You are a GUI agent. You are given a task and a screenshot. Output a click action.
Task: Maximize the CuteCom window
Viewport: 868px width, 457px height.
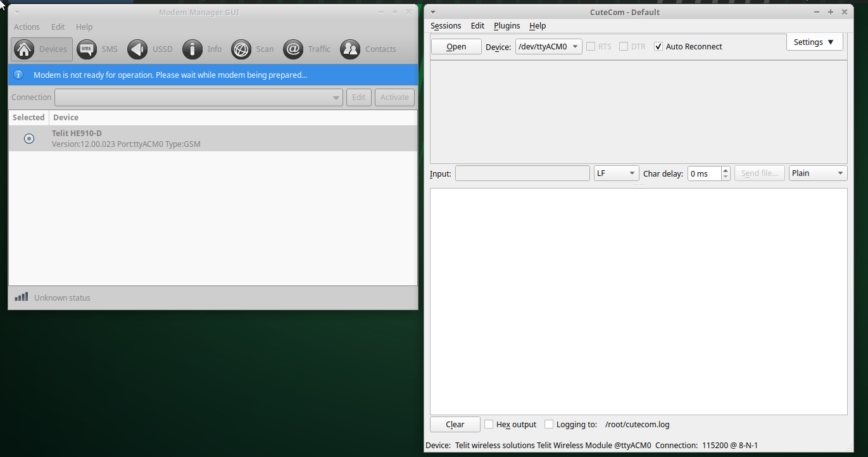(831, 12)
